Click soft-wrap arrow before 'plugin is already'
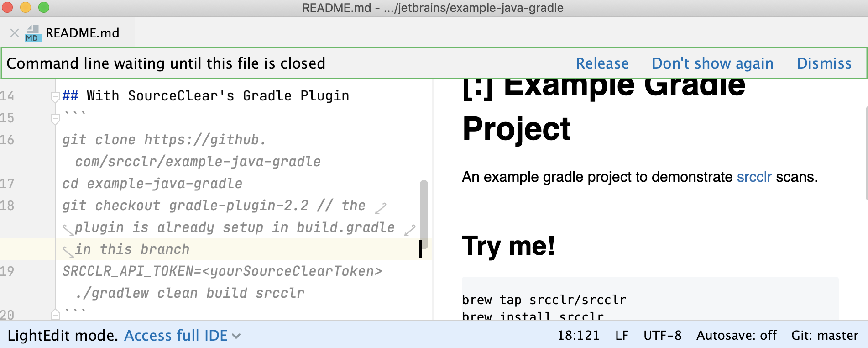The height and width of the screenshot is (348, 868). click(68, 230)
